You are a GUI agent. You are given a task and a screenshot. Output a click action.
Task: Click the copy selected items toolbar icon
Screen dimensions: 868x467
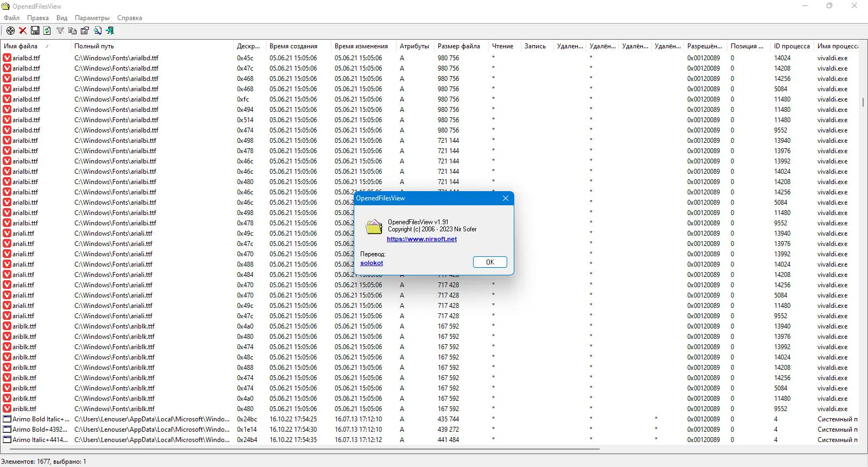click(x=73, y=31)
